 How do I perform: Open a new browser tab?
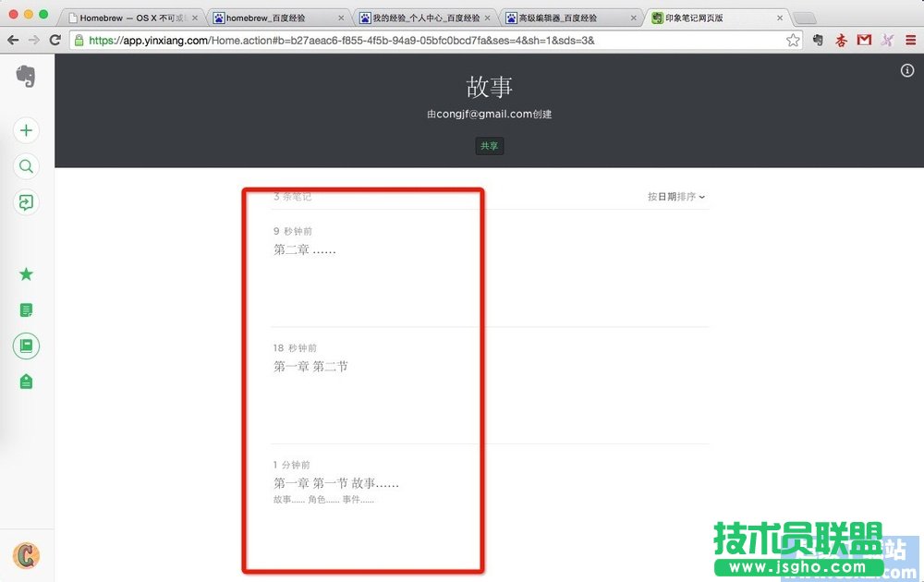pos(805,18)
